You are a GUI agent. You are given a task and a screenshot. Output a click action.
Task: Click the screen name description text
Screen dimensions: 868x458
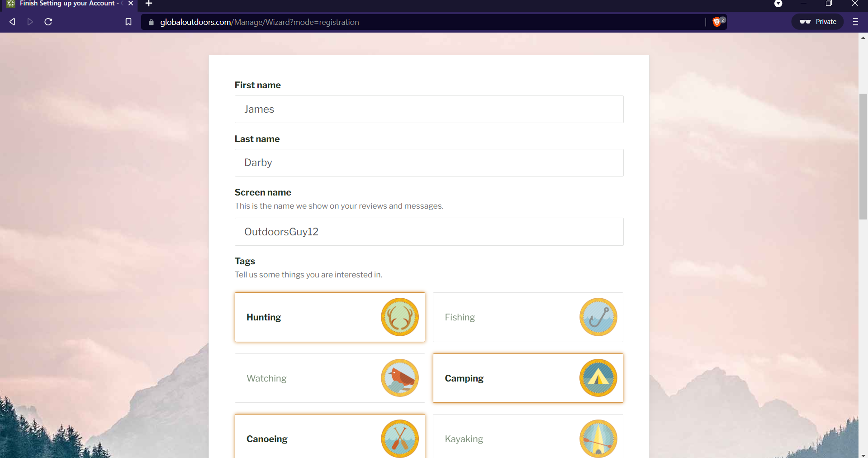(x=339, y=206)
